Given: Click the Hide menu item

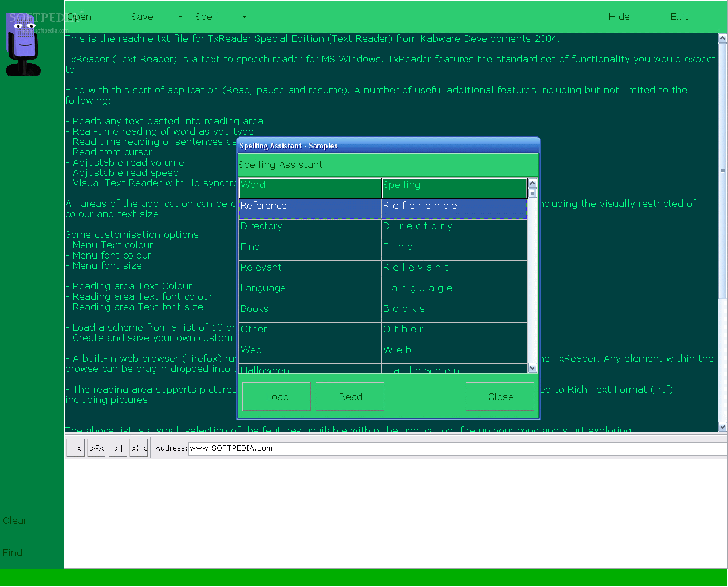Looking at the screenshot, I should click(x=619, y=17).
